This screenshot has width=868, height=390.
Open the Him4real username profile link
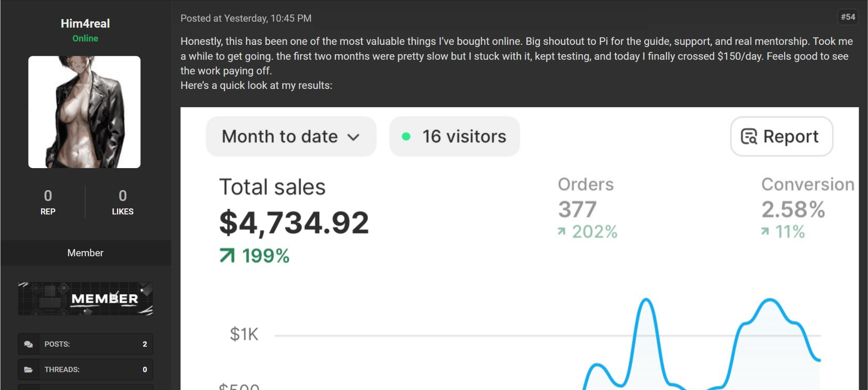[x=85, y=23]
